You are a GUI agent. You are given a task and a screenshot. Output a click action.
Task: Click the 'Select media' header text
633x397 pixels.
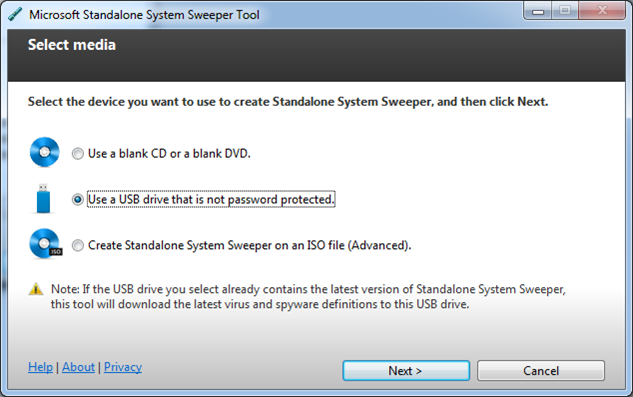tap(72, 45)
